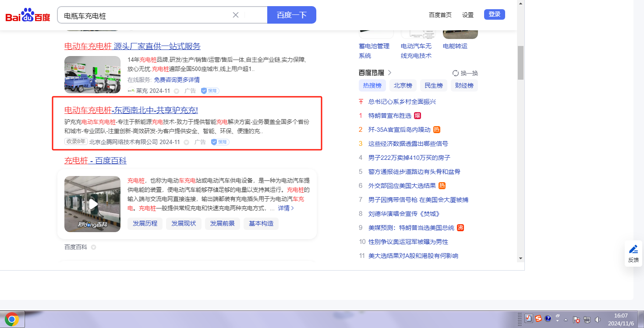Open the 充电桩 - 百度百科 result link
Screen dimensions: 644x328
pyautogui.click(x=96, y=161)
